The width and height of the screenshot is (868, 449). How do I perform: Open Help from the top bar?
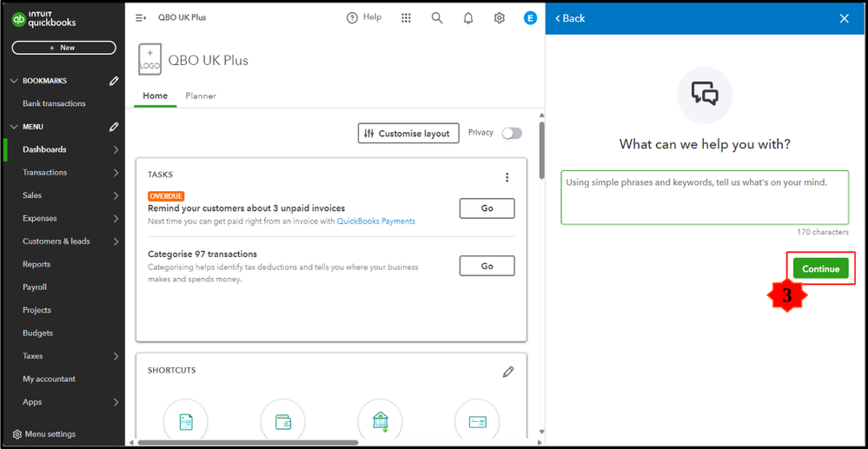click(x=364, y=17)
